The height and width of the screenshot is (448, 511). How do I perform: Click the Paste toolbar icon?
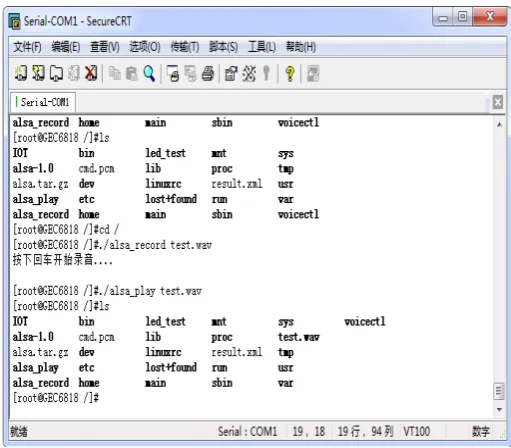[131, 73]
